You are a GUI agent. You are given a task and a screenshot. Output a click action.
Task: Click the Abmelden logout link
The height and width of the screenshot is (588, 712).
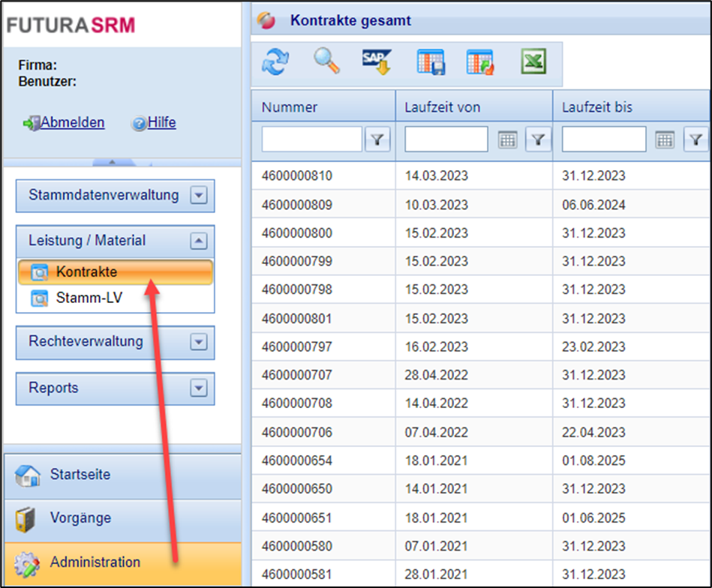[x=72, y=123]
